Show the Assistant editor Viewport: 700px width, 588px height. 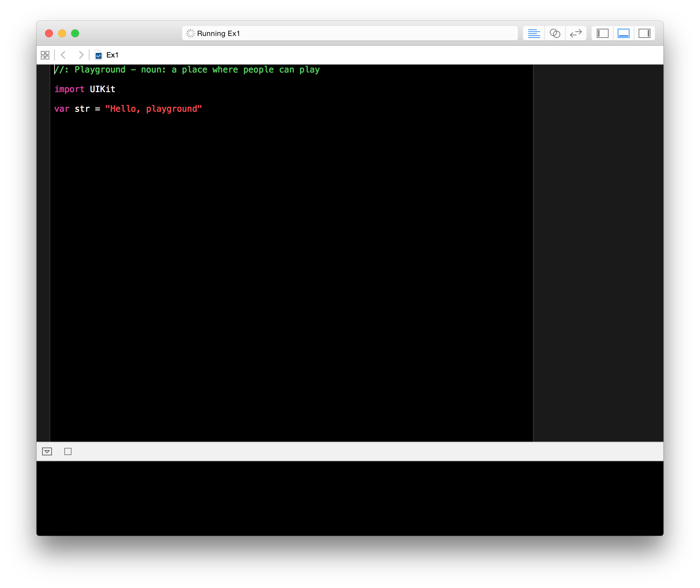pyautogui.click(x=555, y=33)
